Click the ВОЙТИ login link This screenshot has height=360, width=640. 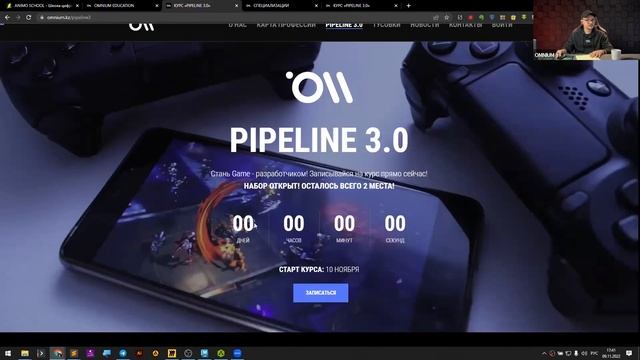502,25
